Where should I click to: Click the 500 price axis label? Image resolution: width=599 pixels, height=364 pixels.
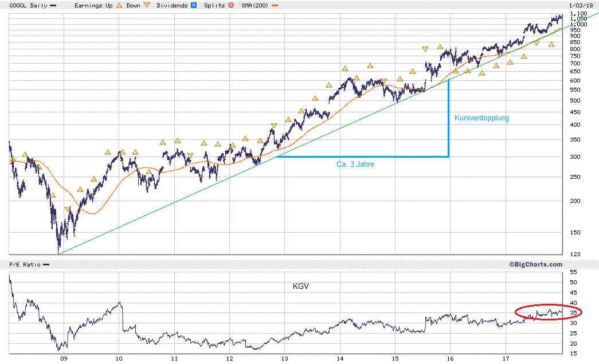pyautogui.click(x=575, y=101)
